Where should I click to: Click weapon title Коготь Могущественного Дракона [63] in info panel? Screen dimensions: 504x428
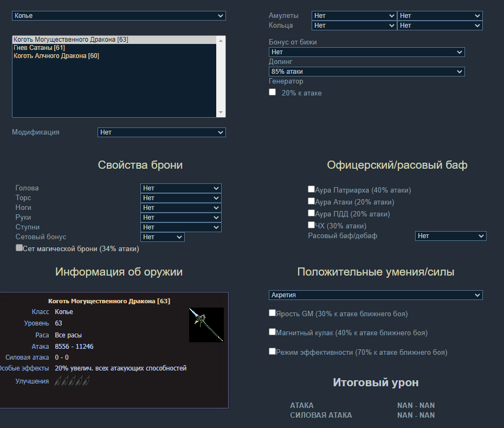point(109,301)
